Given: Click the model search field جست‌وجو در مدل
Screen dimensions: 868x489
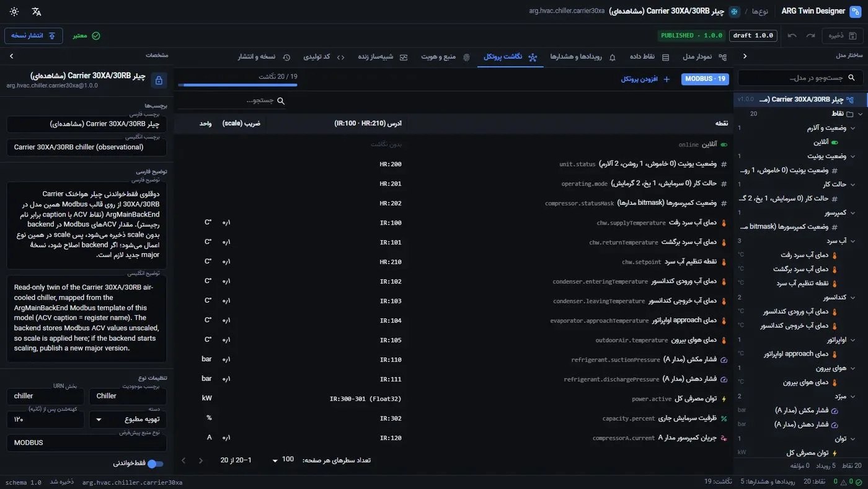Looking at the screenshot, I should click(800, 78).
